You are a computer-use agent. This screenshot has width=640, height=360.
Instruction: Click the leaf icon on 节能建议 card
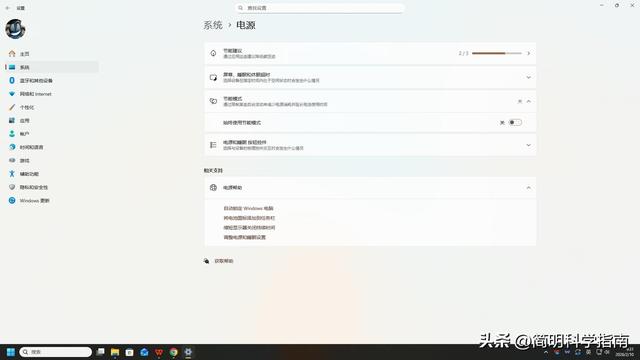point(213,53)
